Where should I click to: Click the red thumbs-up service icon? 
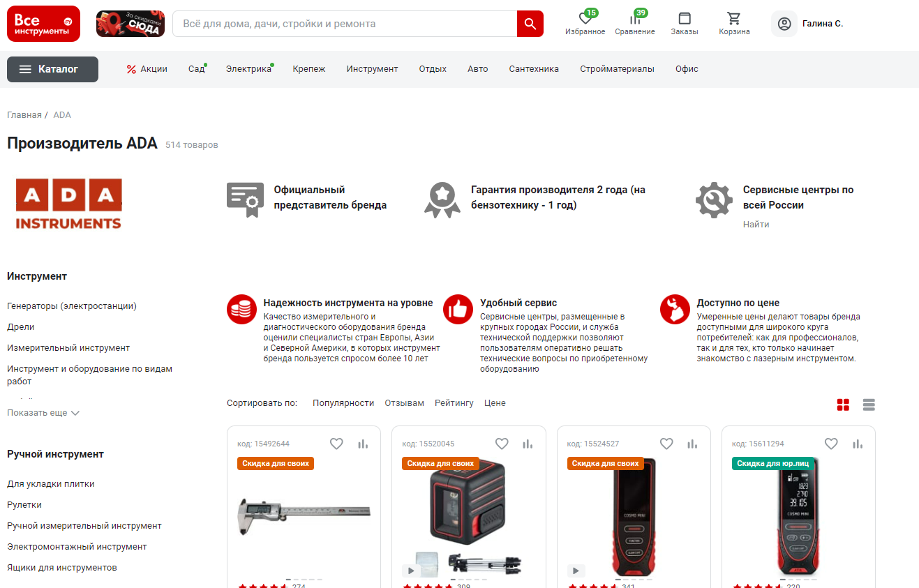click(458, 310)
